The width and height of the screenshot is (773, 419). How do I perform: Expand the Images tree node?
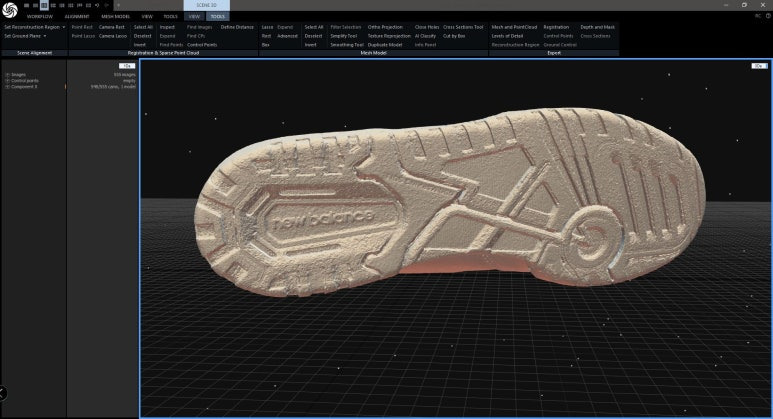click(x=7, y=75)
